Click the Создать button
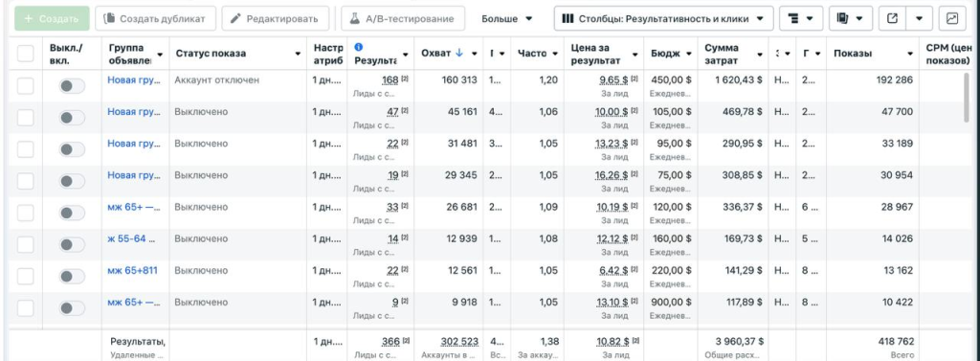Screen dimensions: 980x361 tap(52, 19)
